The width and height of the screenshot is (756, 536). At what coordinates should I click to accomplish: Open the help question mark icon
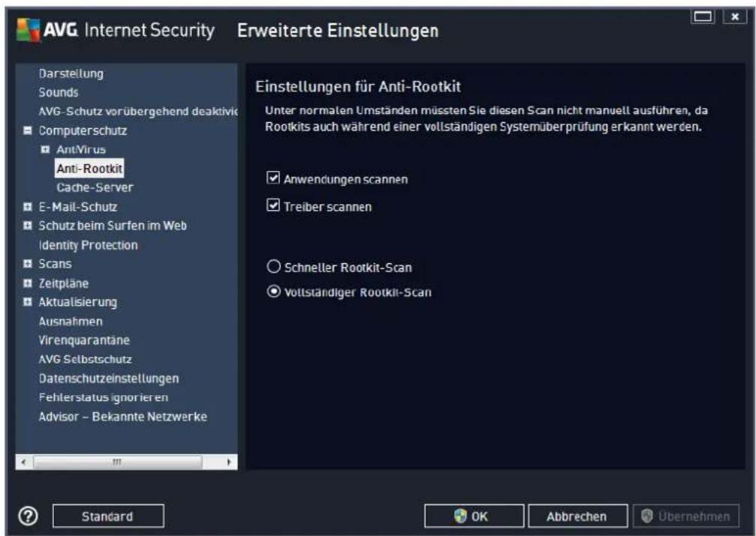[x=28, y=516]
